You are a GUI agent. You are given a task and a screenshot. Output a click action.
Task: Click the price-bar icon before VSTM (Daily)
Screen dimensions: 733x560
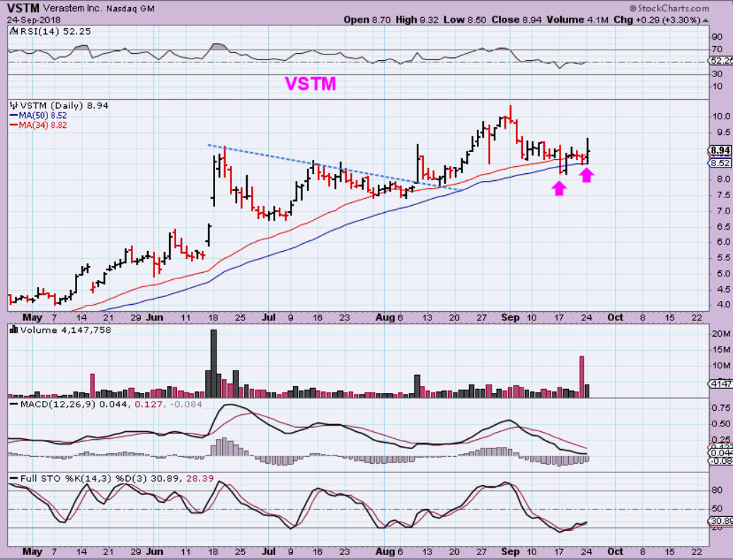tap(13, 106)
